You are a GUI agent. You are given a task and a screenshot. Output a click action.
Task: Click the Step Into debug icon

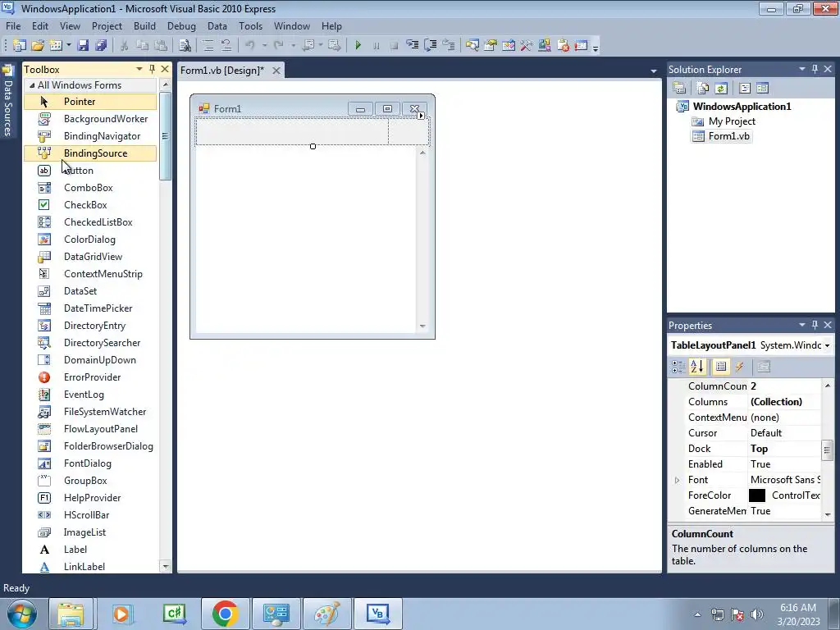coord(413,46)
